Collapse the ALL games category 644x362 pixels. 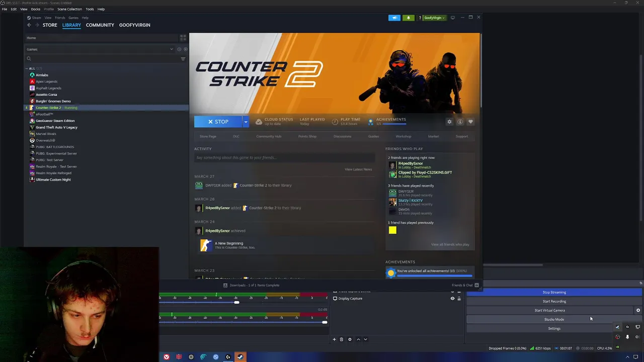pos(27,68)
